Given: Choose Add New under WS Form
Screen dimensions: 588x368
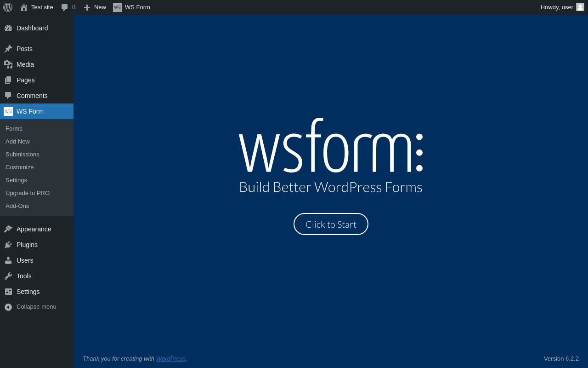Looking at the screenshot, I should pos(37,142).
